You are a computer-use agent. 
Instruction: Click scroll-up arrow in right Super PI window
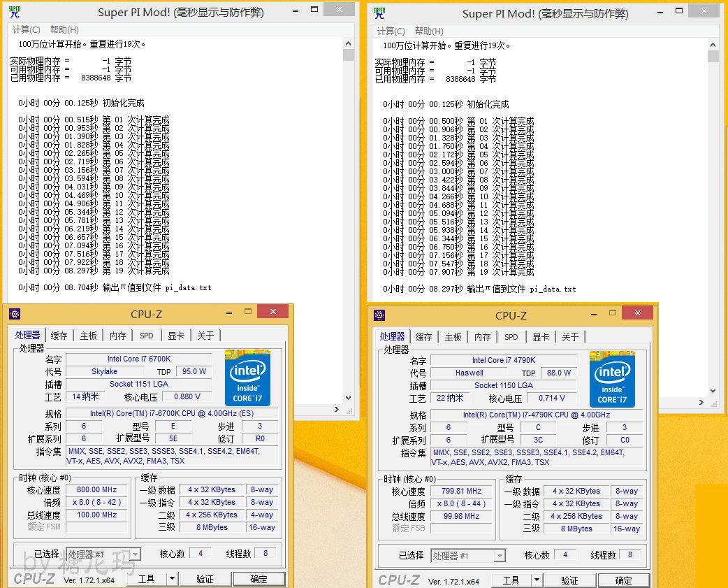[x=713, y=45]
